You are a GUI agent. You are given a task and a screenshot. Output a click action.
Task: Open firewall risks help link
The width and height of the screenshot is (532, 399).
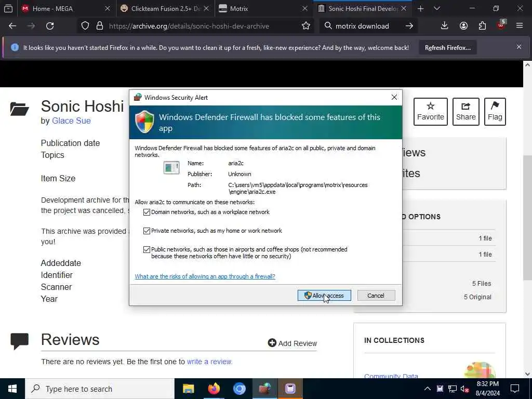pyautogui.click(x=205, y=276)
